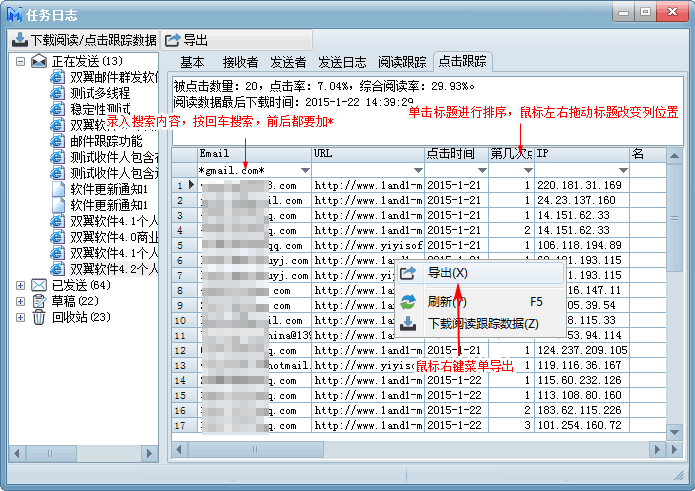Sort by the 点击时间 column header
Screen dimensions: 695x491
coord(457,154)
